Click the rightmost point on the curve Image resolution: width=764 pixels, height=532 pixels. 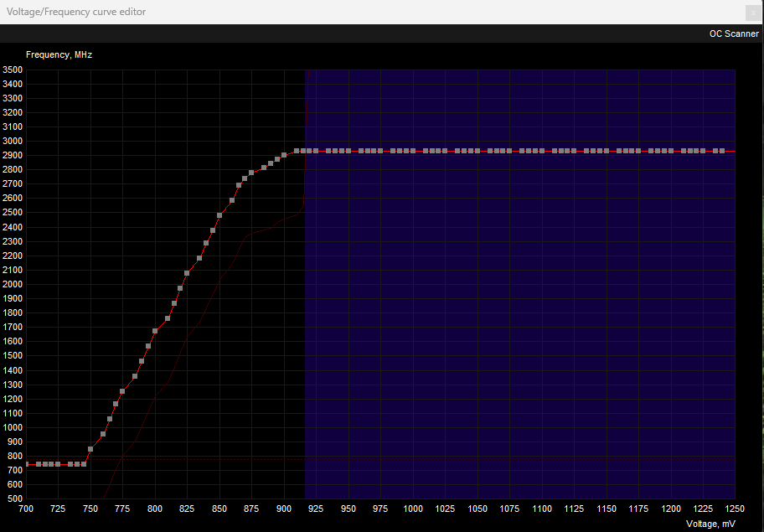(721, 151)
